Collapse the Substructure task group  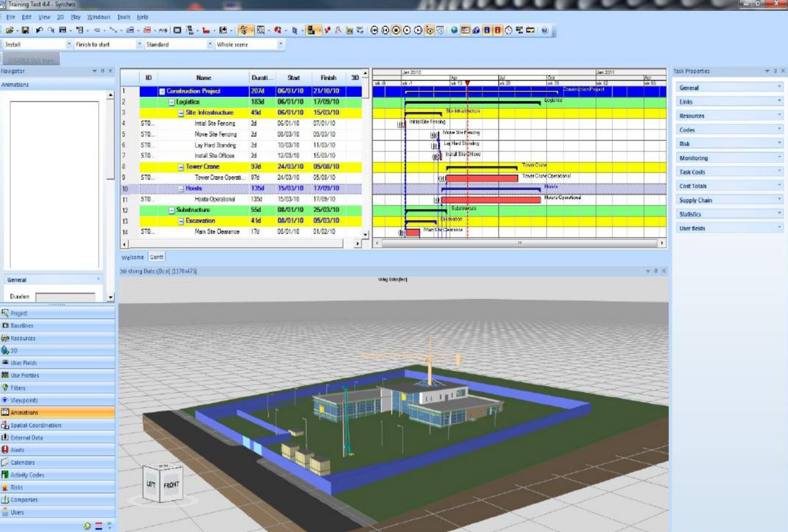(x=171, y=211)
